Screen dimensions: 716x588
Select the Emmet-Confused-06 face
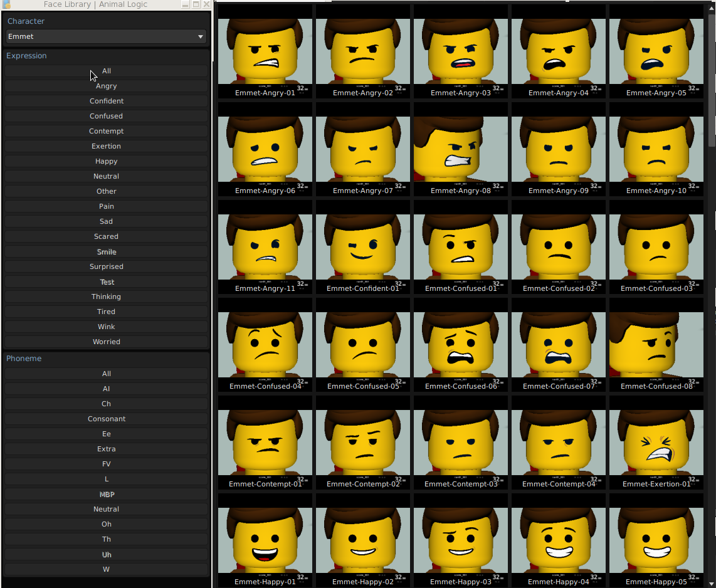pos(460,345)
